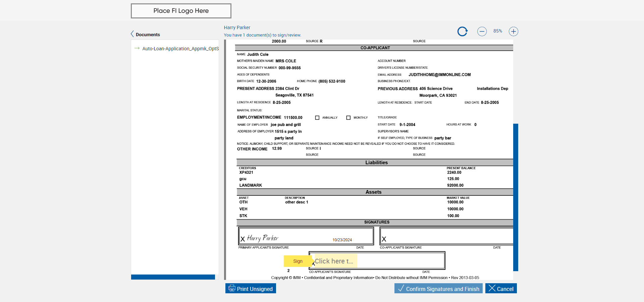Image resolution: width=644 pixels, height=302 pixels.
Task: Click the 'Click here t...' signature field
Action: click(x=336, y=261)
